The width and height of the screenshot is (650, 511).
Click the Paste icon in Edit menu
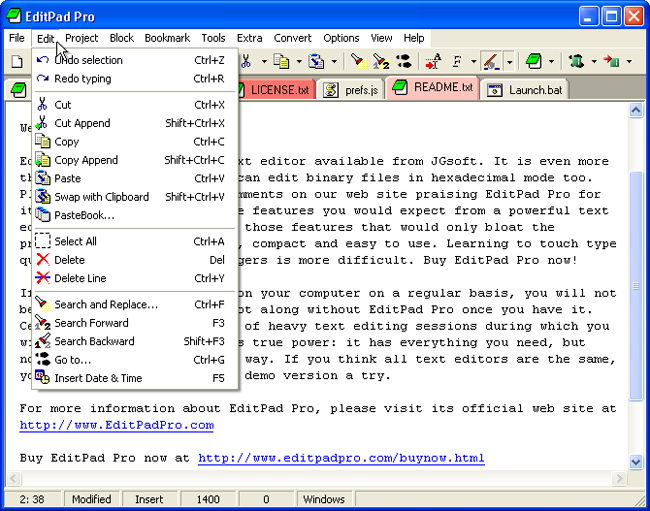(x=42, y=179)
